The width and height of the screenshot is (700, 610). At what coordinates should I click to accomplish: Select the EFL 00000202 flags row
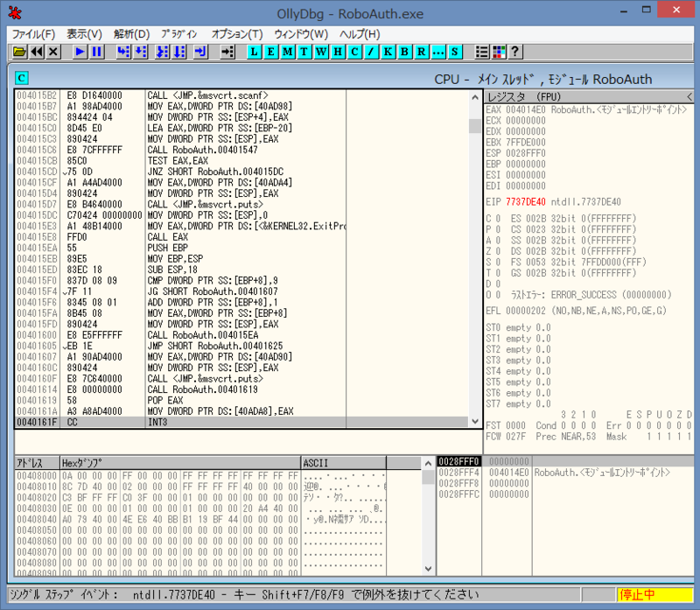click(x=576, y=311)
